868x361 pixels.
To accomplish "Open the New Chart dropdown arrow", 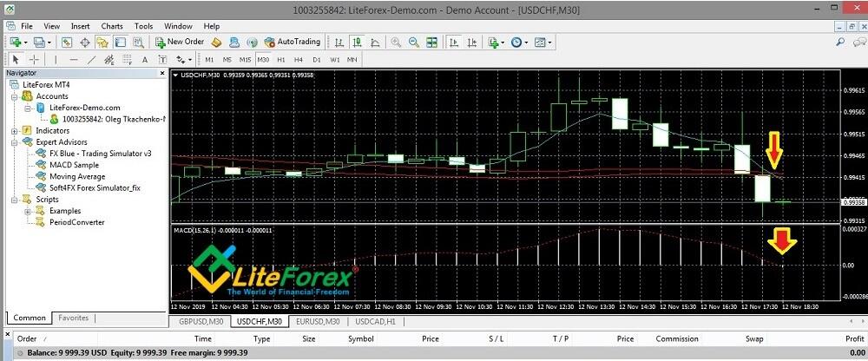I will (x=25, y=42).
